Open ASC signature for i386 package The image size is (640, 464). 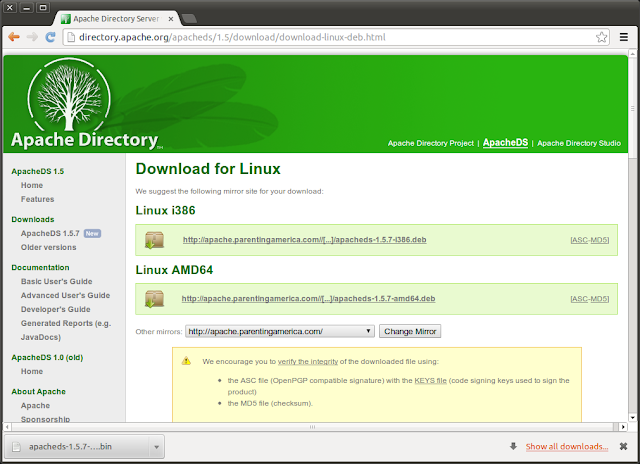click(x=579, y=240)
